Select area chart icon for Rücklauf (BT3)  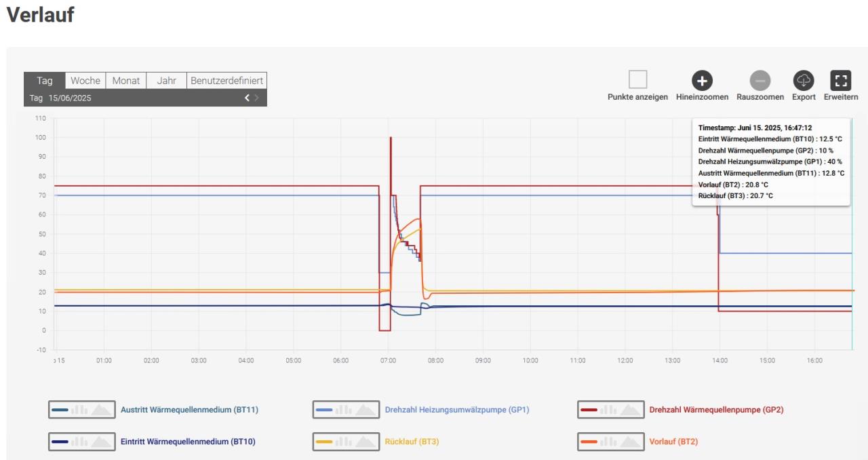[366, 442]
